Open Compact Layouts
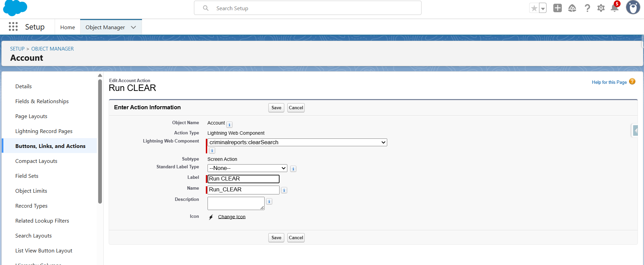Image resolution: width=644 pixels, height=265 pixels. coord(36,161)
